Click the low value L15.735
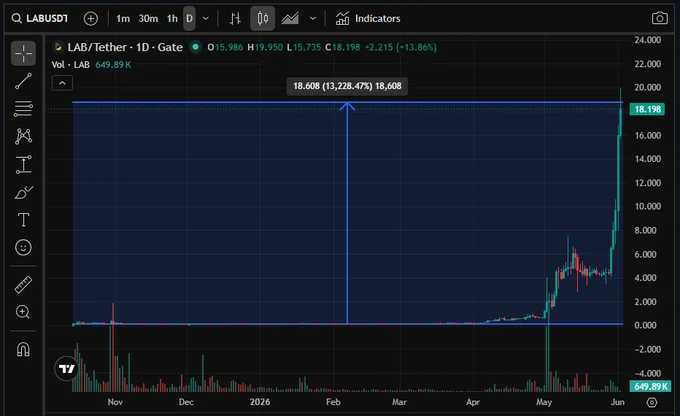680x416 pixels. point(304,47)
